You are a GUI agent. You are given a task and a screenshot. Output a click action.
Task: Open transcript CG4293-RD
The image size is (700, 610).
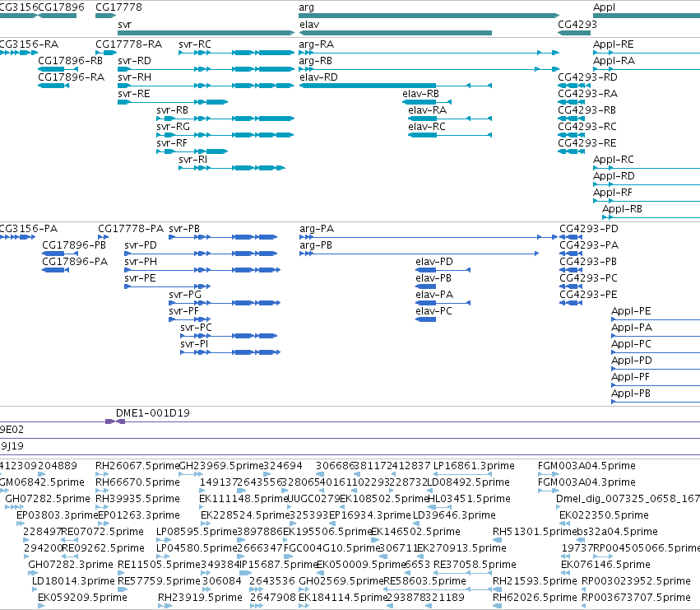587,77
